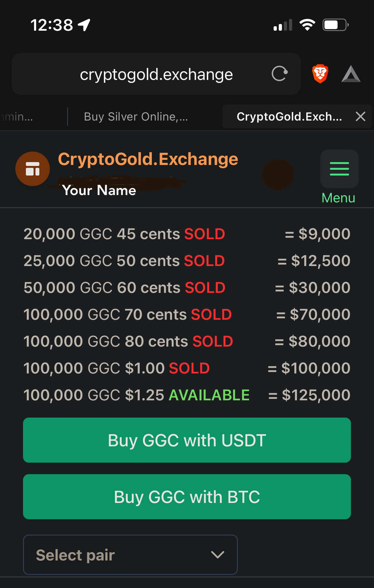The image size is (374, 588).
Task: Tap the orange CryptoGold.Exchange logo icon
Action: [x=33, y=169]
